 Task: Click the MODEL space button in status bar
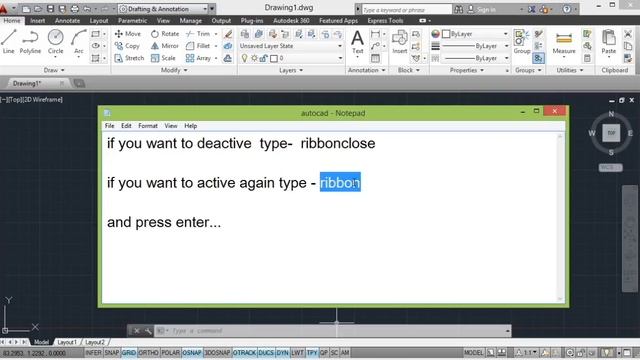pos(473,353)
